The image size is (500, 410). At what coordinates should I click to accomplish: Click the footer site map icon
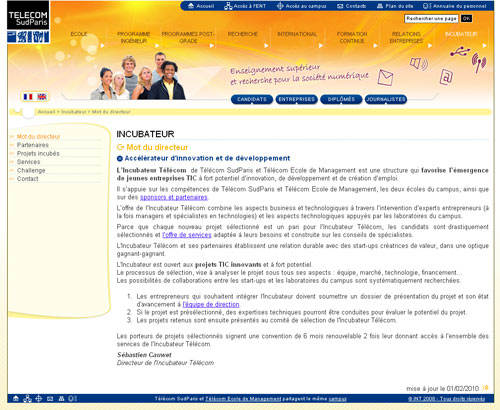tap(61, 398)
